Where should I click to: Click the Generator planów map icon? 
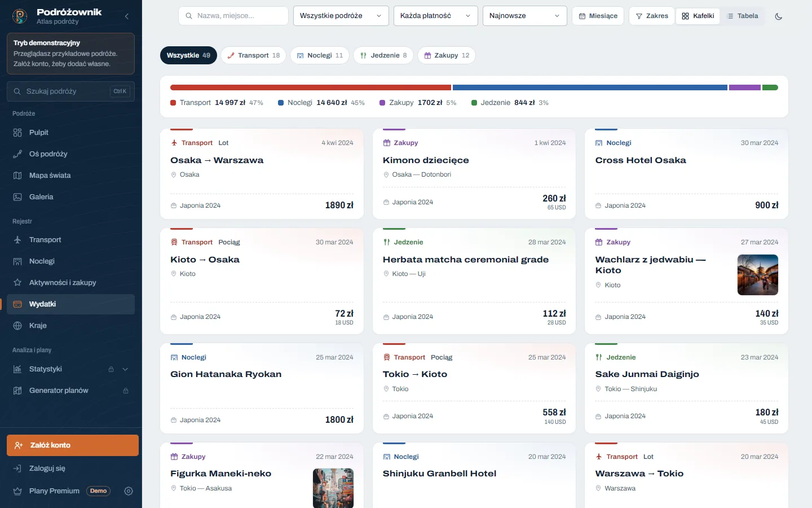[17, 391]
